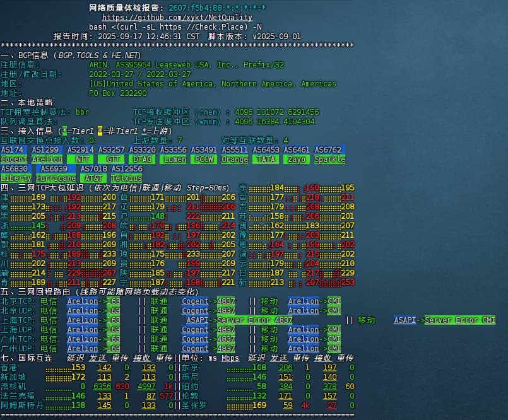The image size is (508, 420).
Task: Select the Sparkle tag under AS6762
Action: pyautogui.click(x=329, y=160)
